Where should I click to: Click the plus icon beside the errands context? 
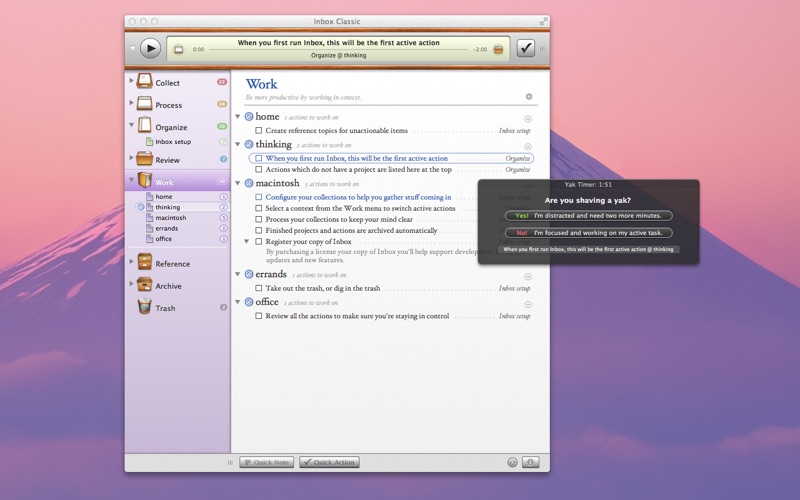528,277
